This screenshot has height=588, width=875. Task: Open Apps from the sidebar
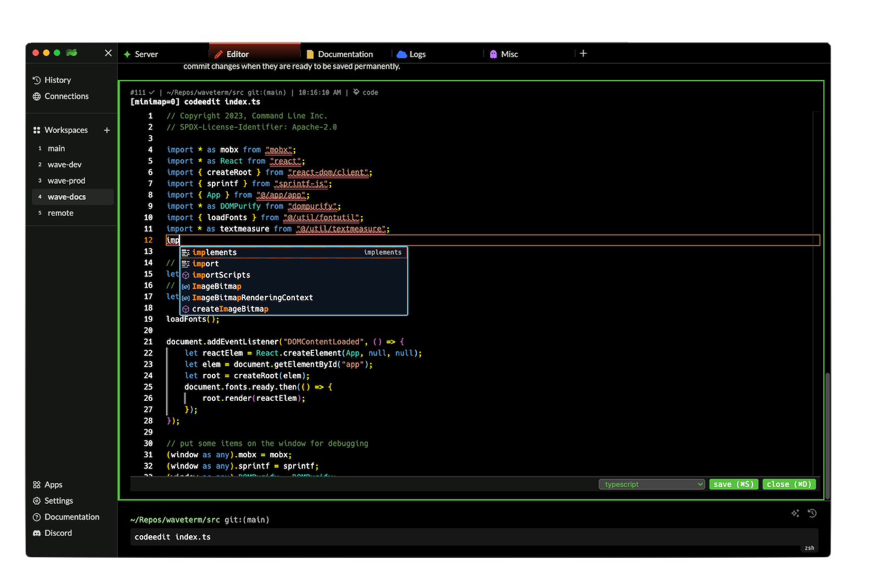click(x=53, y=485)
